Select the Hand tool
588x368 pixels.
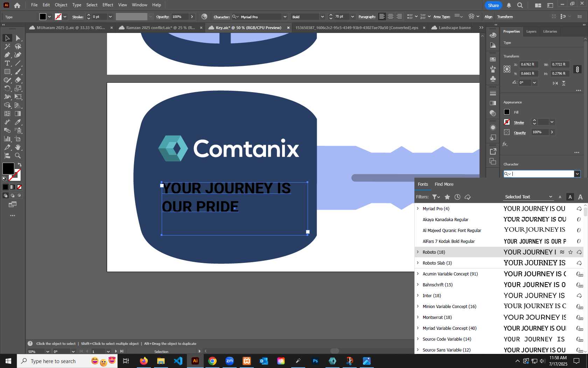point(18,147)
